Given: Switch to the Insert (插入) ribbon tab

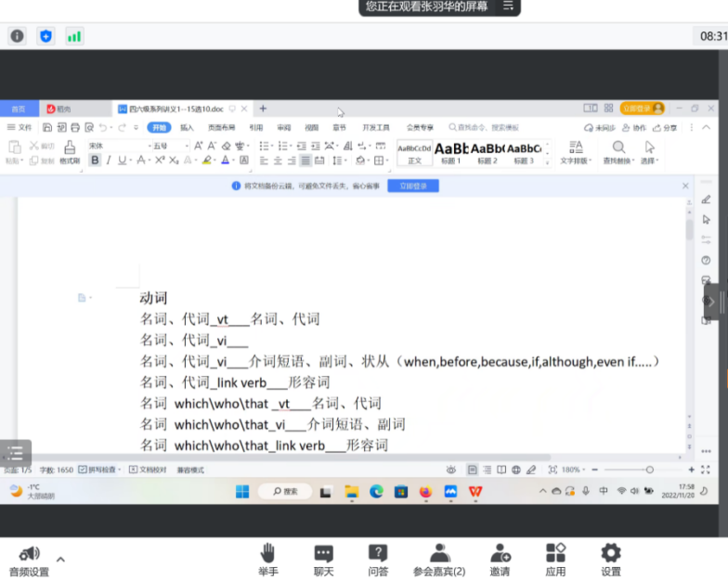Looking at the screenshot, I should pos(187,127).
